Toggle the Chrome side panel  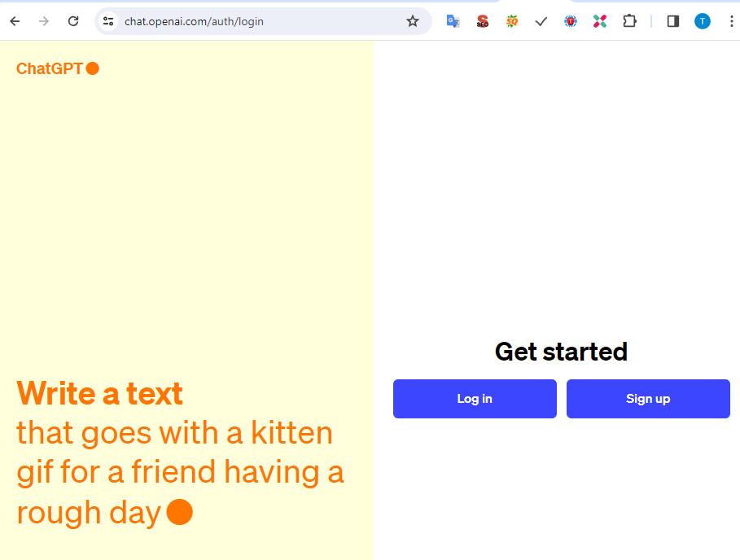click(x=672, y=21)
